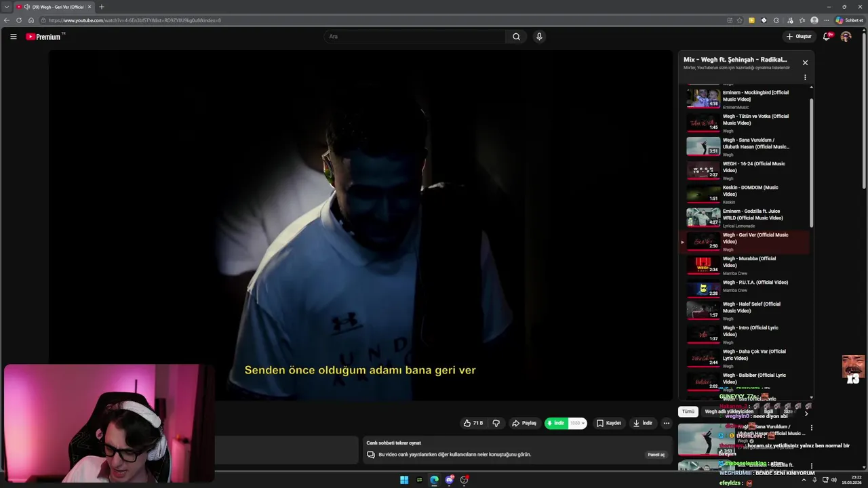Screen dimensions: 868x488
Task: Play Eminem - Godzilla ft. Juice WRLD item
Action: (744, 217)
